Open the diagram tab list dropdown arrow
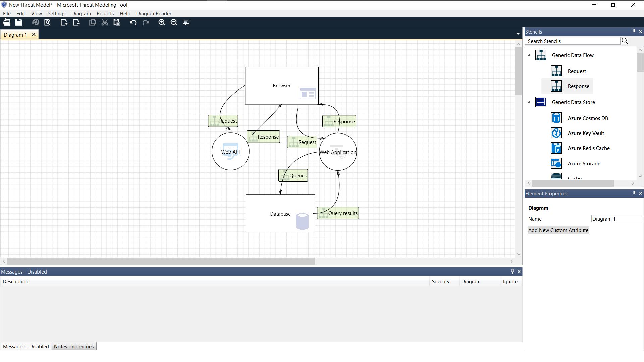The height and width of the screenshot is (362, 644). [518, 34]
